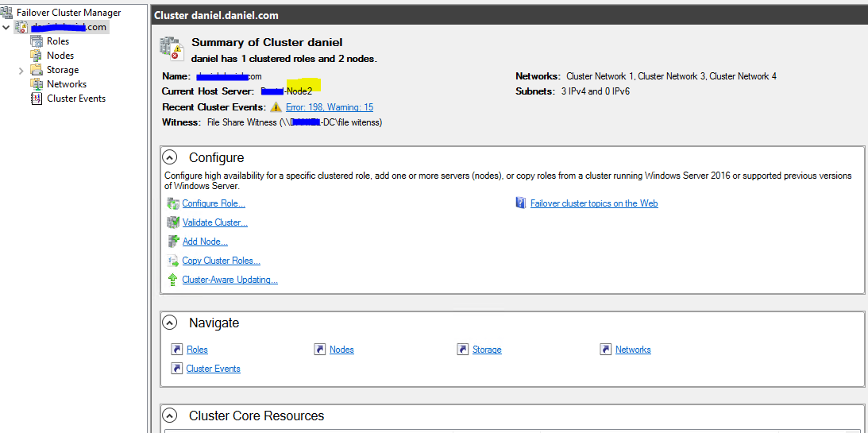This screenshot has height=433, width=868.
Task: Open Failover cluster topics on the Web
Action: (x=594, y=203)
